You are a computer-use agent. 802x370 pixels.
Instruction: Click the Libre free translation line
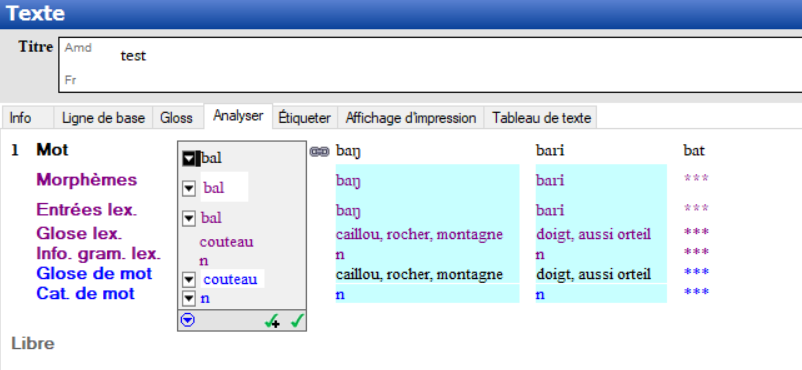coord(33,343)
